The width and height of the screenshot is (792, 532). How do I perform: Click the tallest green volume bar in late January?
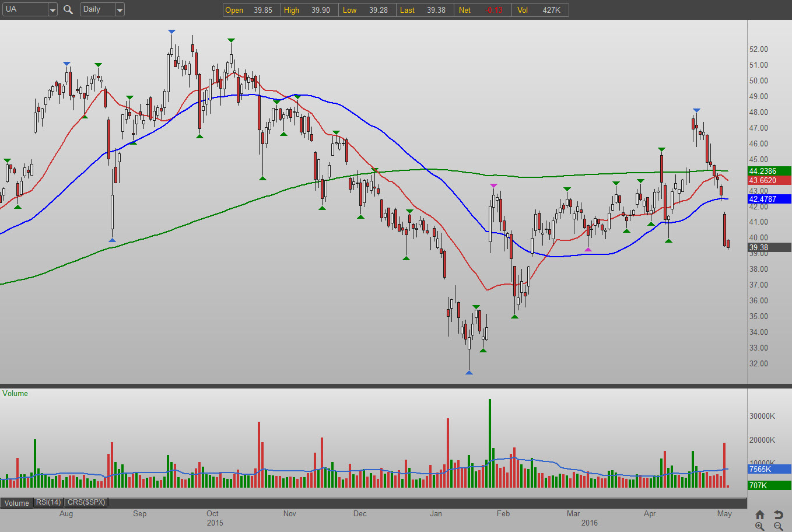pos(490,443)
